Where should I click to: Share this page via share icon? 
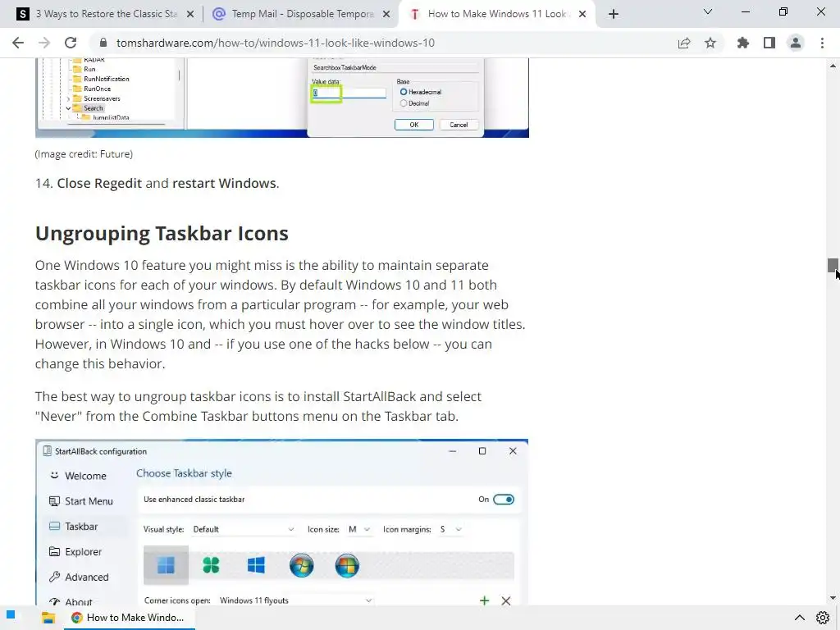pyautogui.click(x=684, y=43)
